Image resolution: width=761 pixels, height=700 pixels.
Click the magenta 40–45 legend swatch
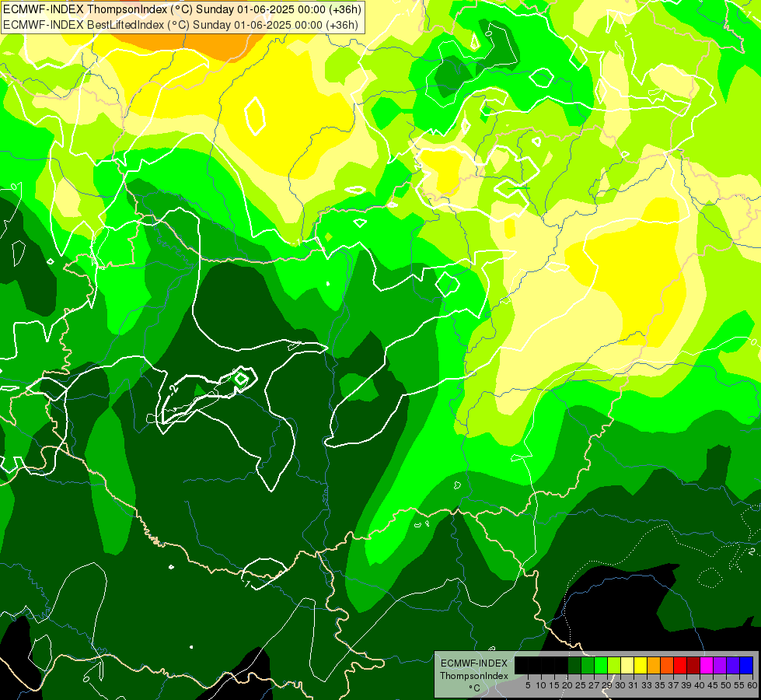(707, 665)
